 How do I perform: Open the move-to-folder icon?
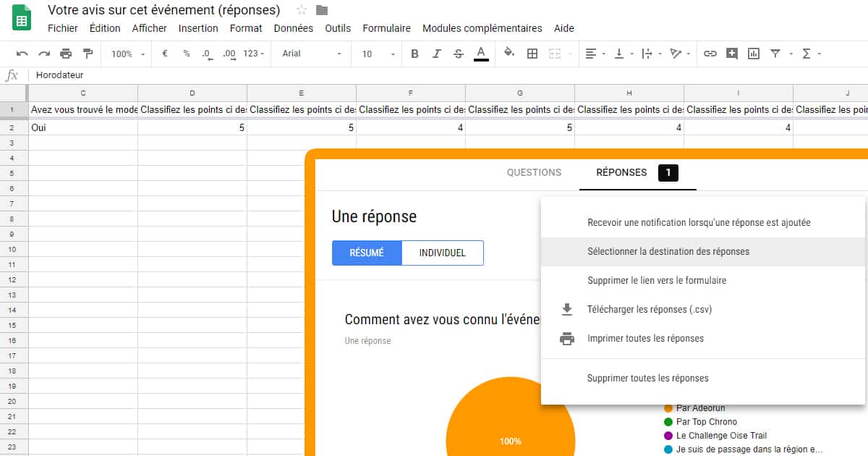point(322,10)
